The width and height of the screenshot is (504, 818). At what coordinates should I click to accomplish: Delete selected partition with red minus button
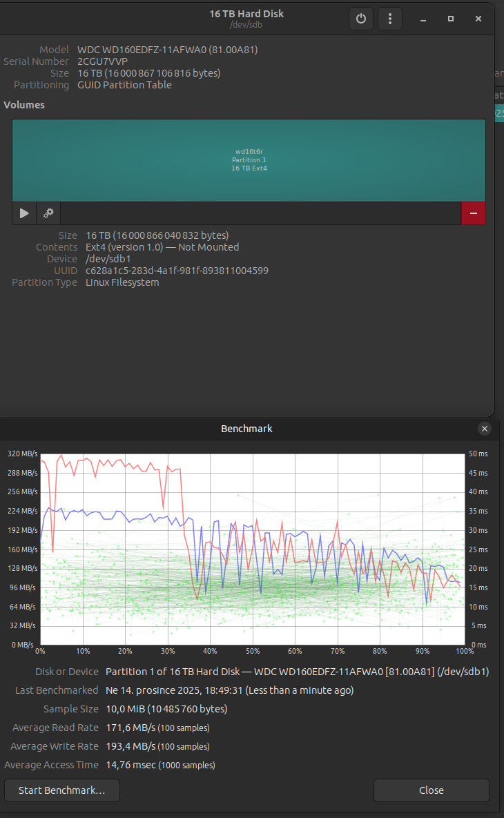tap(473, 213)
